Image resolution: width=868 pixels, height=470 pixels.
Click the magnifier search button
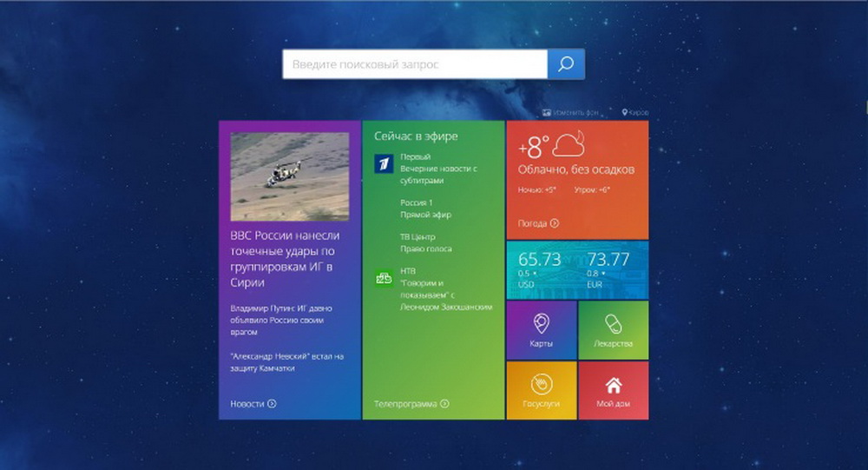pyautogui.click(x=566, y=64)
